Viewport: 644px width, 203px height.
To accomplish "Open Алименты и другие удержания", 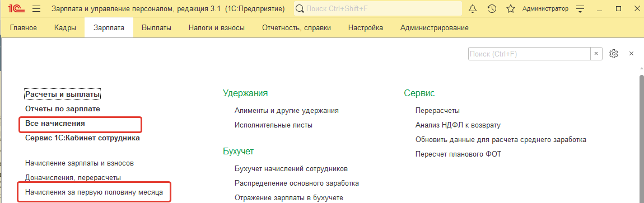I will [287, 110].
